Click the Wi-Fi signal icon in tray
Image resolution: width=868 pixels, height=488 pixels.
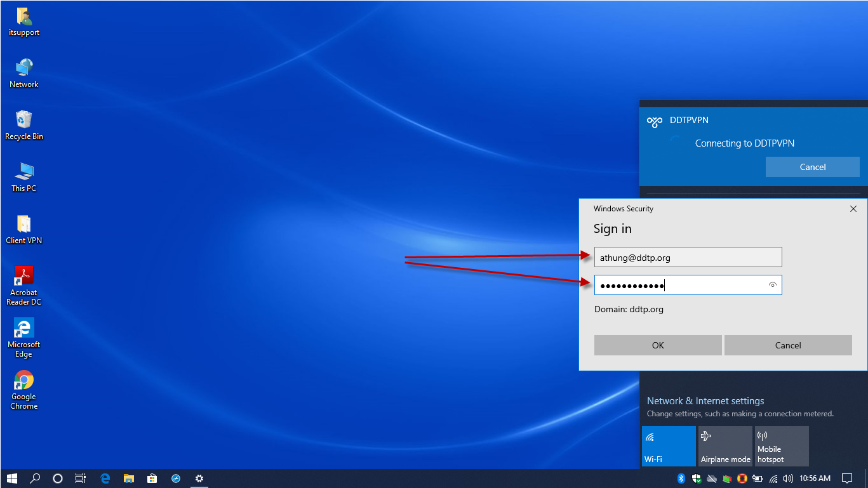(773, 478)
